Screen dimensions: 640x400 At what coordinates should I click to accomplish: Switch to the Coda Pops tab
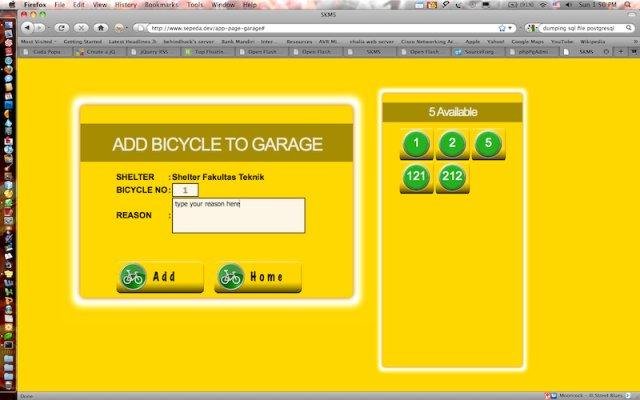46,52
